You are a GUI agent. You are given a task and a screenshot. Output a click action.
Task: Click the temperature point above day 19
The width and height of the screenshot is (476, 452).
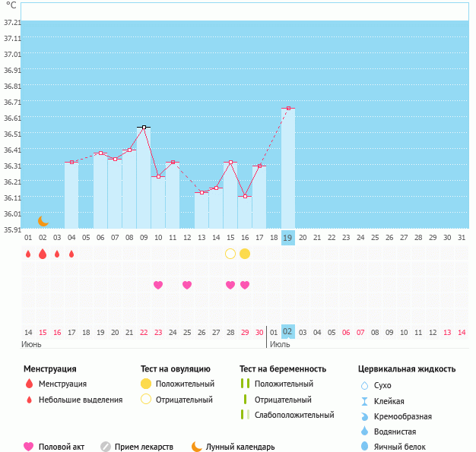coord(288,109)
